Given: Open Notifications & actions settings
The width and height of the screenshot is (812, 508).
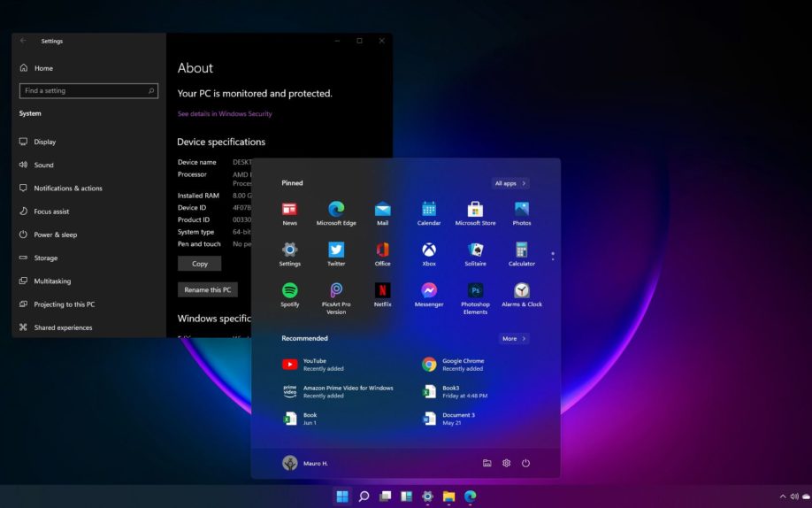Looking at the screenshot, I should (60, 189).
